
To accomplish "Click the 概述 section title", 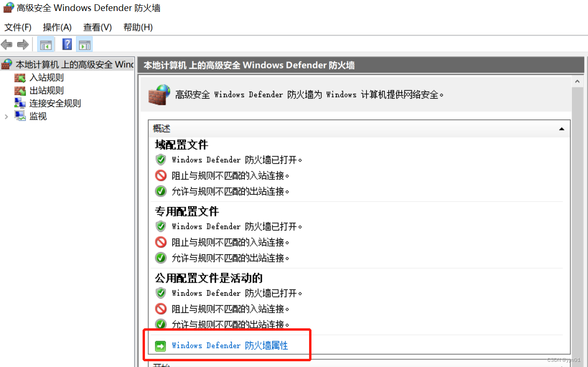I will coord(162,129).
